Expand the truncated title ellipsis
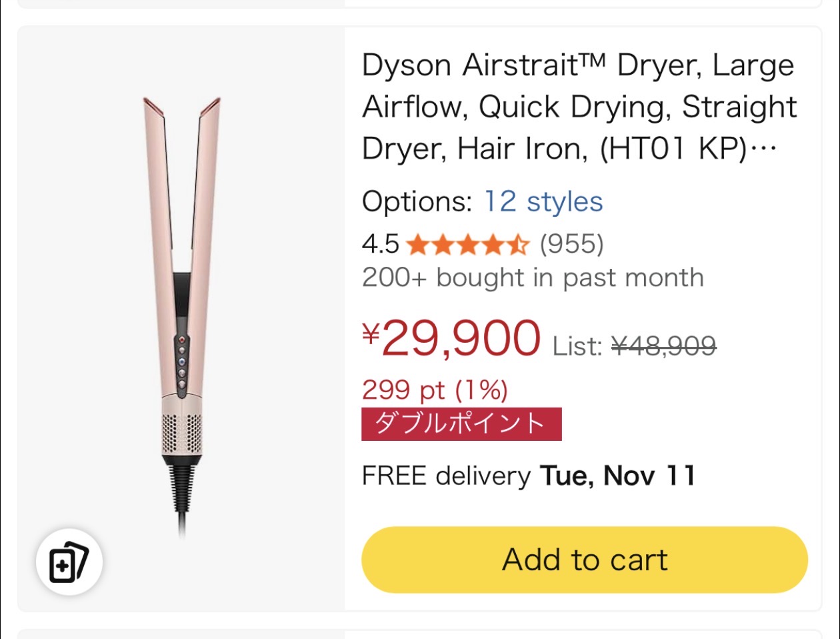The height and width of the screenshot is (639, 840). point(764,149)
